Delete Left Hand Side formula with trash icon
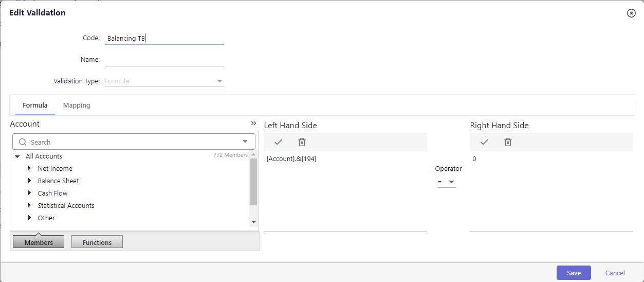This screenshot has width=644, height=282. (302, 142)
